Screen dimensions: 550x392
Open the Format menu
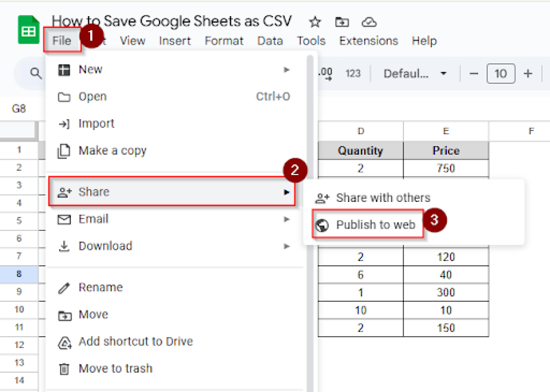[x=224, y=41]
